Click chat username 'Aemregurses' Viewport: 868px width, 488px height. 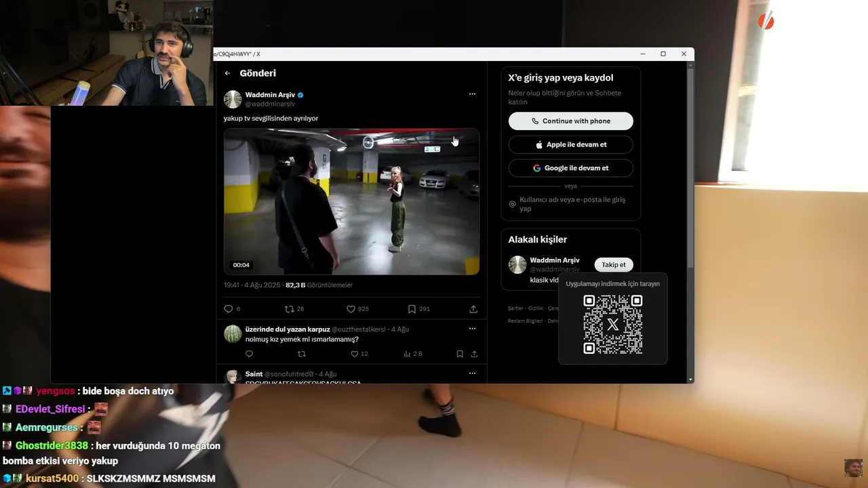pyautogui.click(x=47, y=428)
